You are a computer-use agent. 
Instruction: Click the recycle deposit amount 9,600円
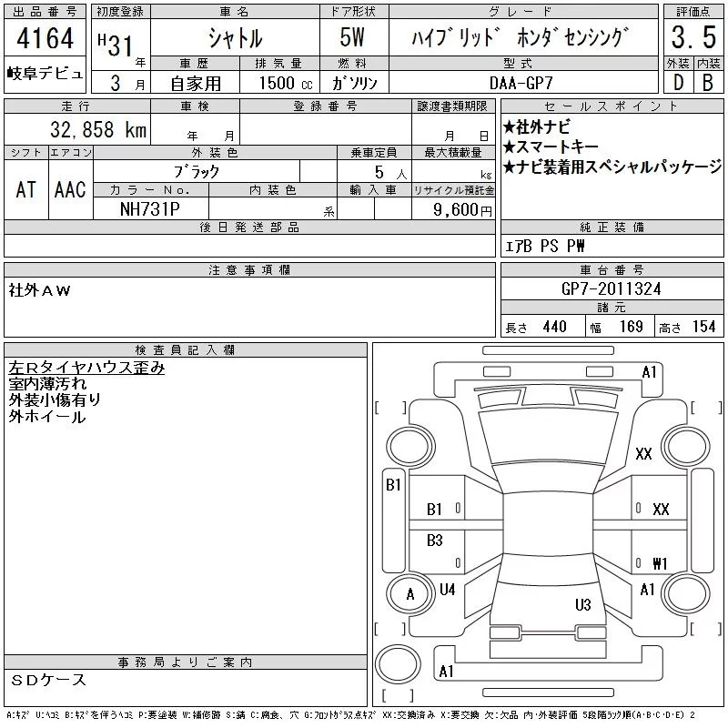[x=461, y=209]
